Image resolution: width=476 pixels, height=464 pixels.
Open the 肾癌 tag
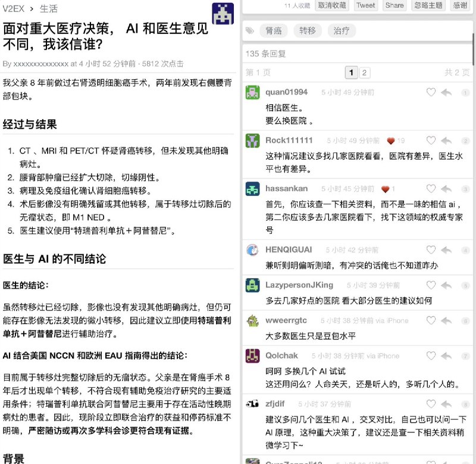274,31
